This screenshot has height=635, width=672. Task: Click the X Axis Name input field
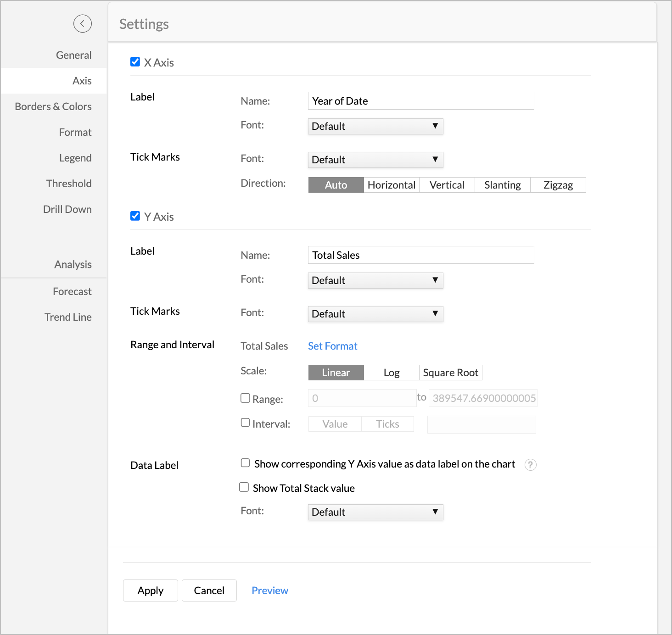[x=420, y=101]
